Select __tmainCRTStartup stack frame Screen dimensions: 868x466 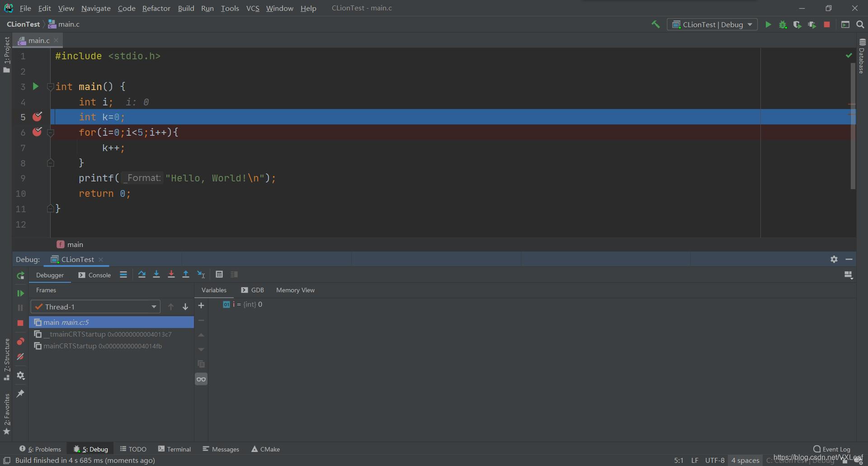pos(111,334)
